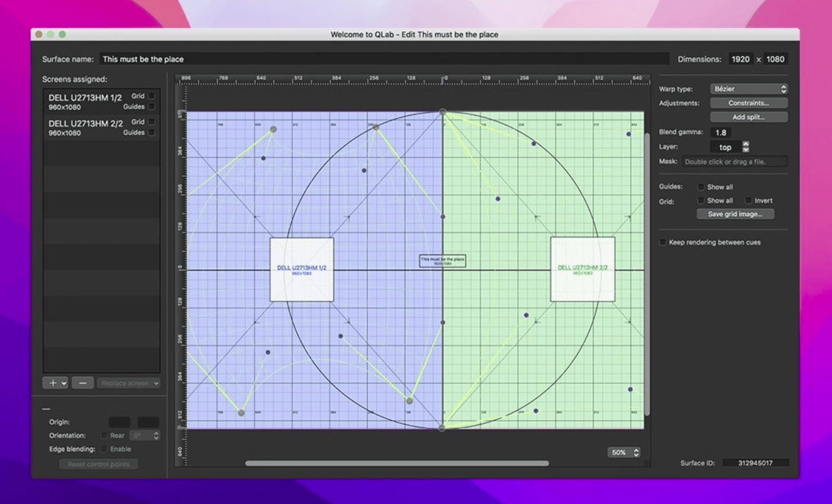Click the window title 'Welcome to QLab' text

tap(362, 34)
